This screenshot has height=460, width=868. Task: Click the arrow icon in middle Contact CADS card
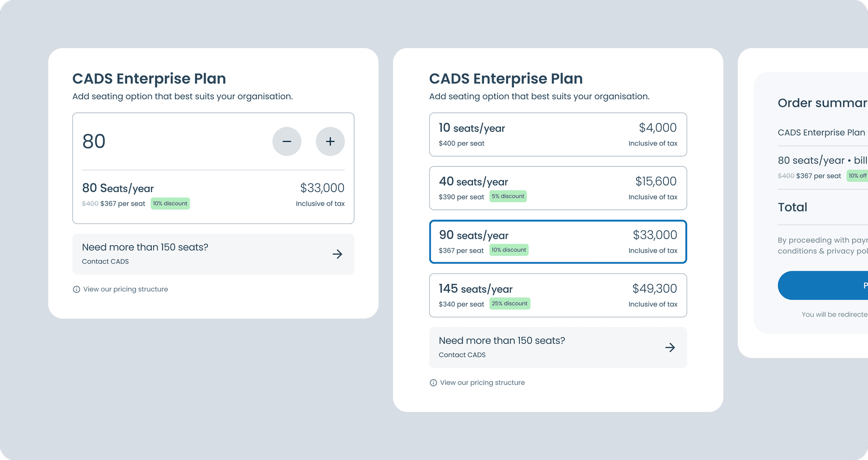[670, 347]
